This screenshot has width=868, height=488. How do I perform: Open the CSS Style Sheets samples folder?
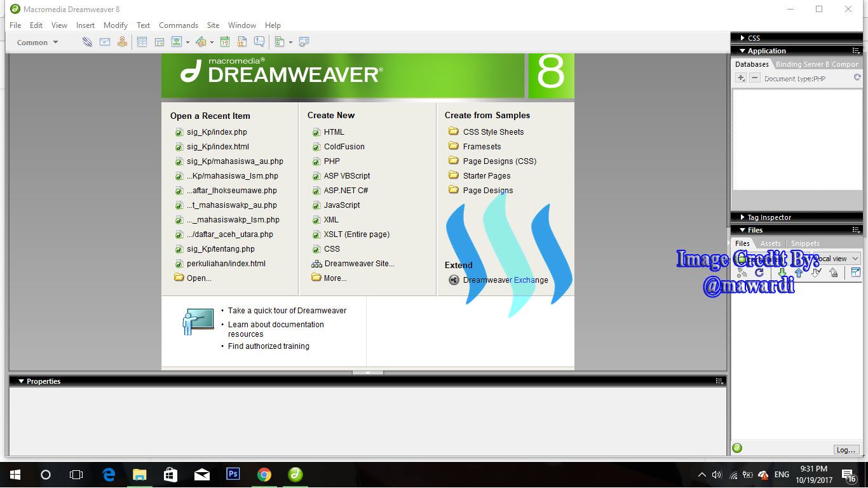pos(486,132)
